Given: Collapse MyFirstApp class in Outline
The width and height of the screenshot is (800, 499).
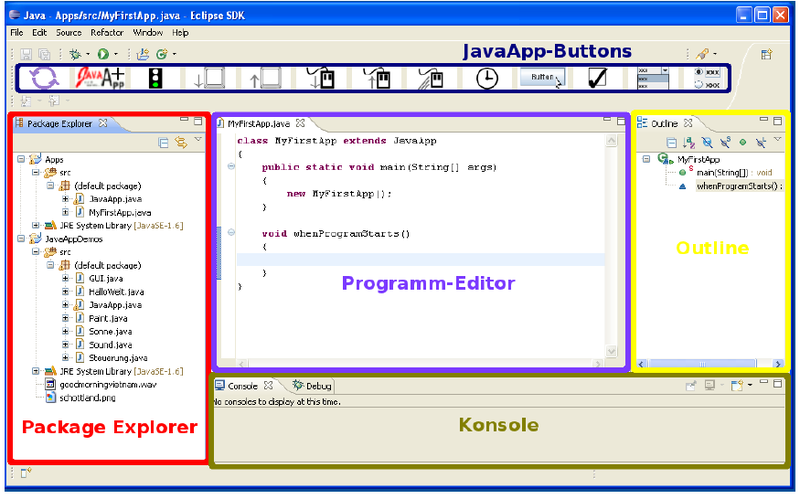Looking at the screenshot, I should tap(646, 159).
